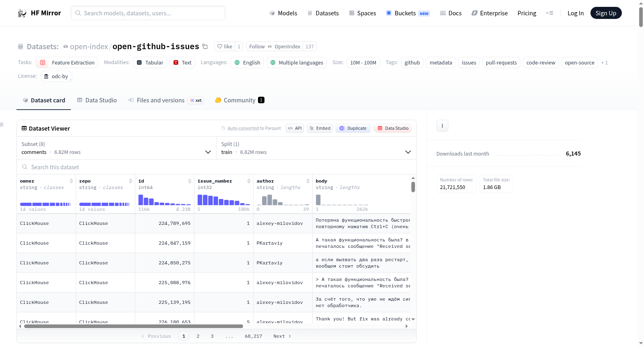
Task: Expand the Subset comments dropdown
Action: 116,148
